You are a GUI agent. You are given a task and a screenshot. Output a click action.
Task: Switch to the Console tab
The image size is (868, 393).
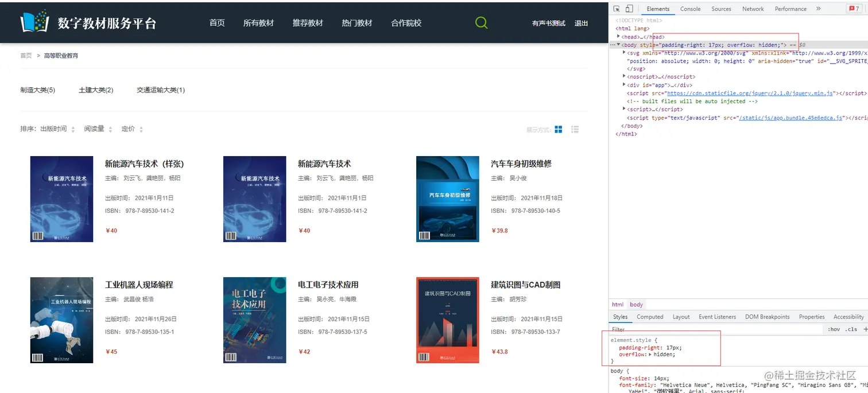click(691, 9)
